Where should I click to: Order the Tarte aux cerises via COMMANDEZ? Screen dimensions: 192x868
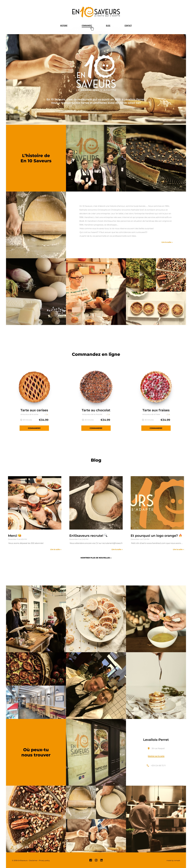point(34,428)
